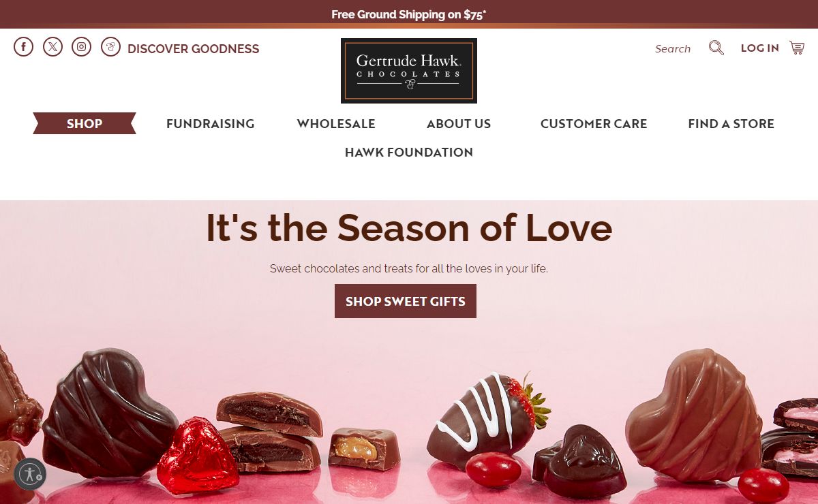Click the Free Ground Shipping banner

(409, 14)
